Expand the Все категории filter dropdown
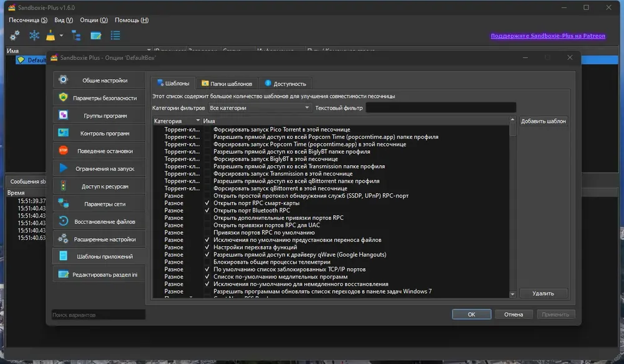 260,108
